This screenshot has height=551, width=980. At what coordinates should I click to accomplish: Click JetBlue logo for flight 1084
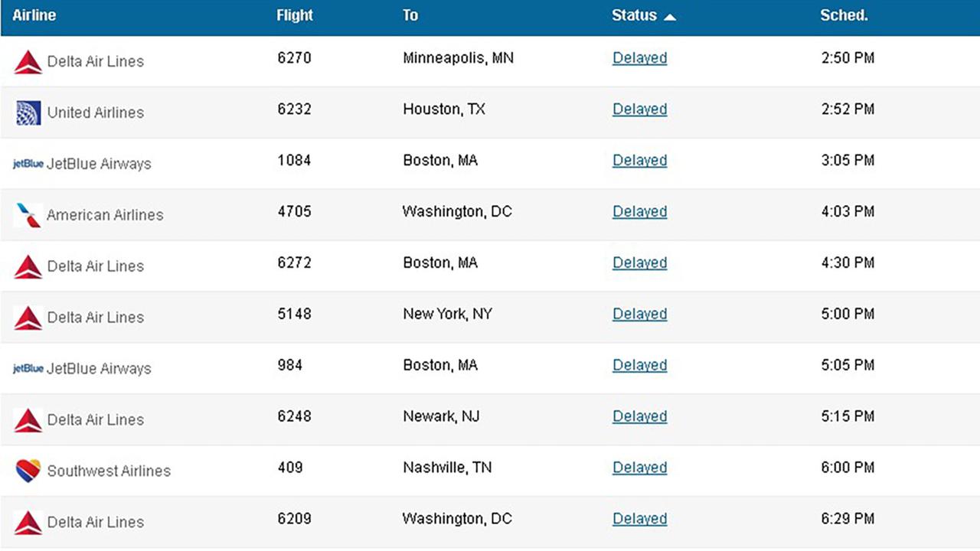pos(28,164)
